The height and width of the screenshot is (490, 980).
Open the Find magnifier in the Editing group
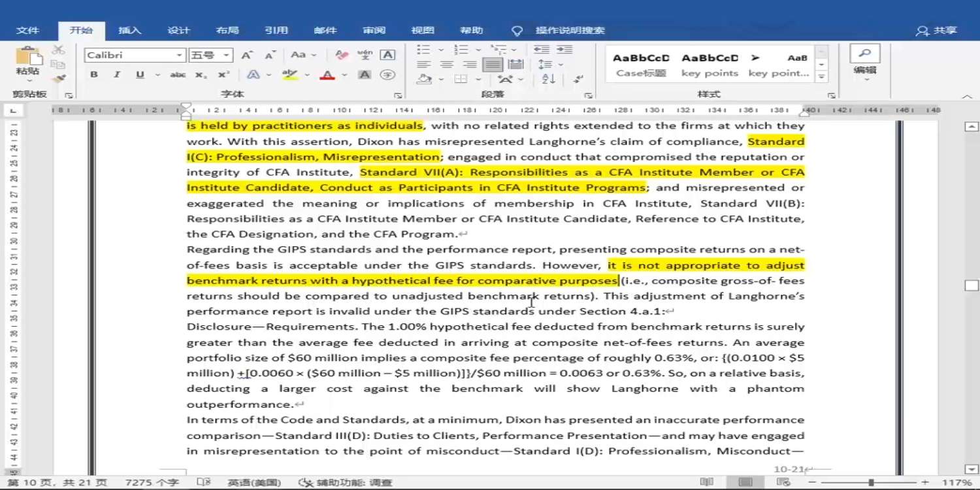[865, 54]
